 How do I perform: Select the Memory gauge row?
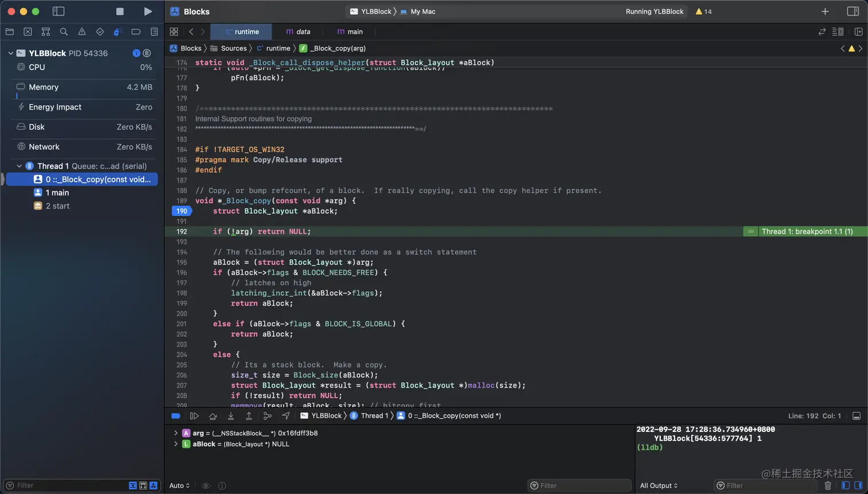click(x=84, y=87)
